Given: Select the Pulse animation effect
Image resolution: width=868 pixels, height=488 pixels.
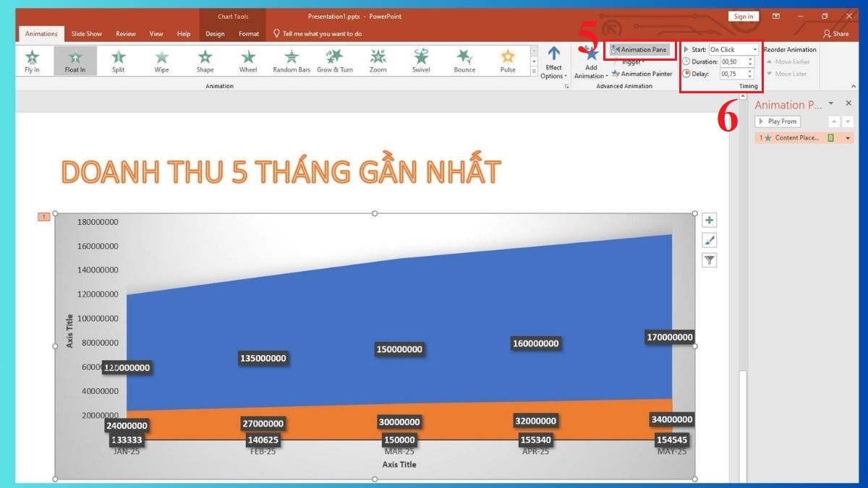Looking at the screenshot, I should coord(508,60).
